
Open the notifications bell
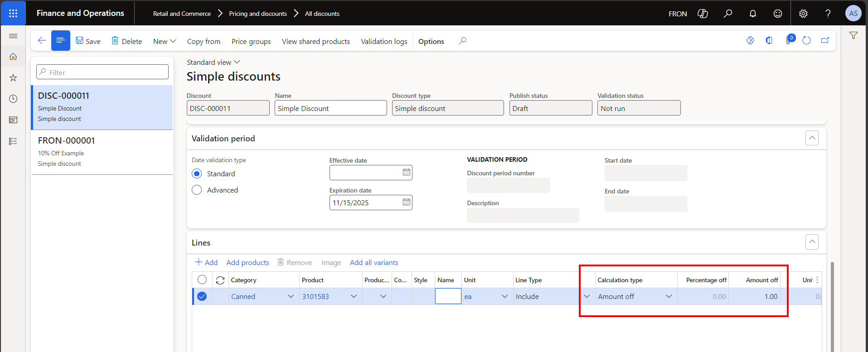pos(752,14)
